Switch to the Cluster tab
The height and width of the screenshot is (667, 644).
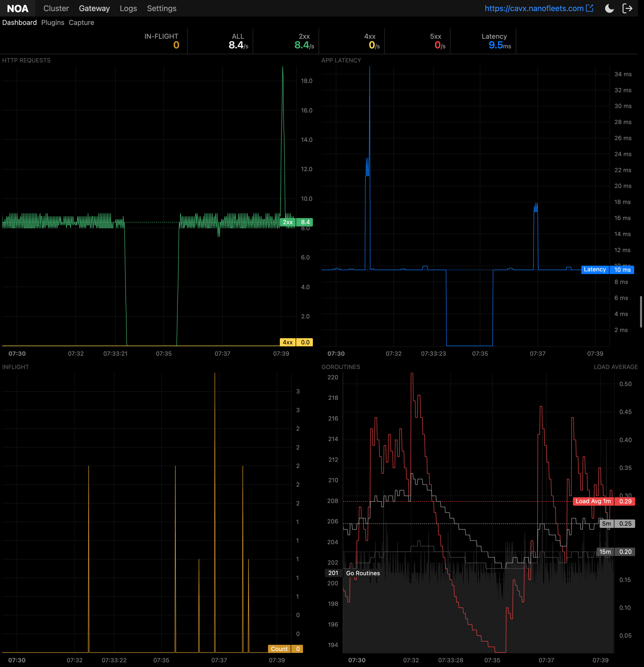[56, 8]
